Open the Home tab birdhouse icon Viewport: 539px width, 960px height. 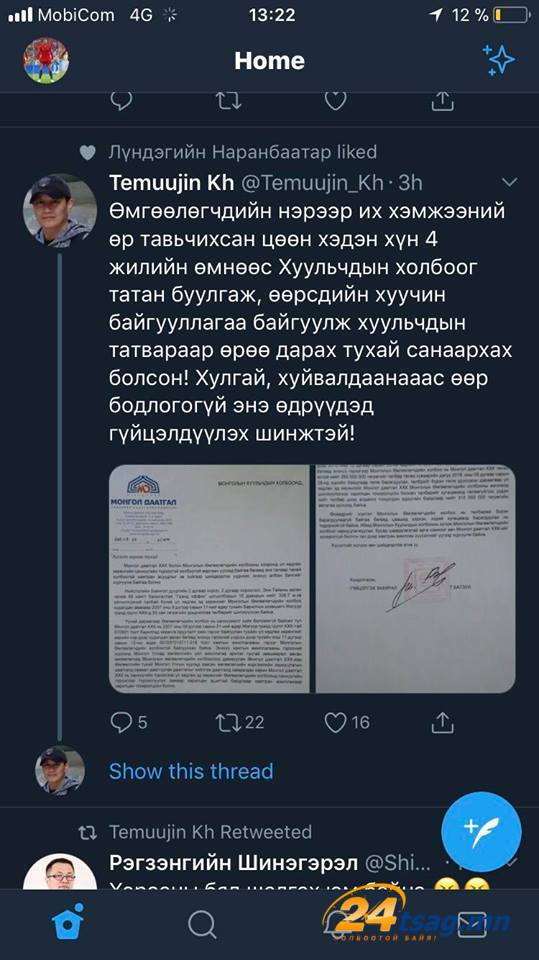point(68,921)
